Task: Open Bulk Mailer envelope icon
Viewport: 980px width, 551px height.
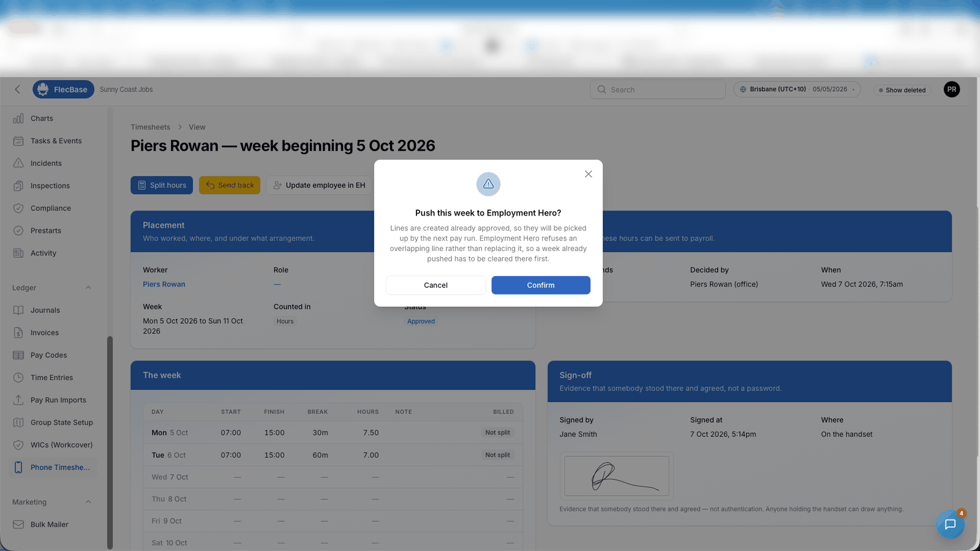Action: click(18, 525)
